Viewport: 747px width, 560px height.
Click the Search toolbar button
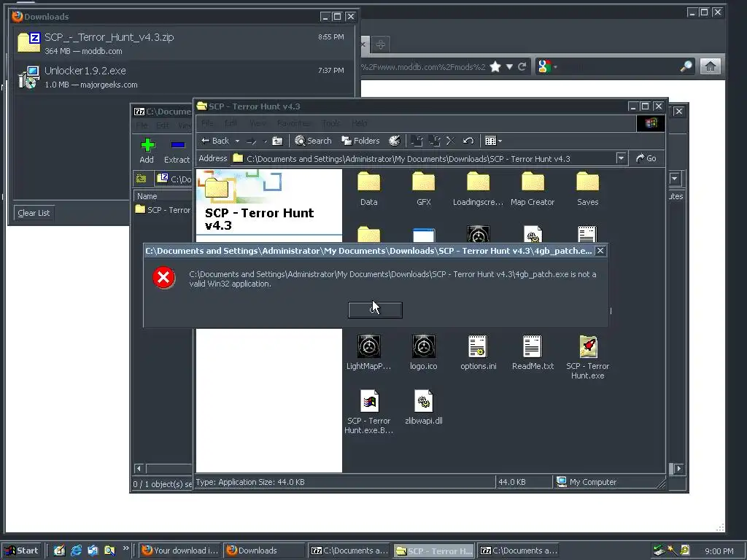point(313,141)
